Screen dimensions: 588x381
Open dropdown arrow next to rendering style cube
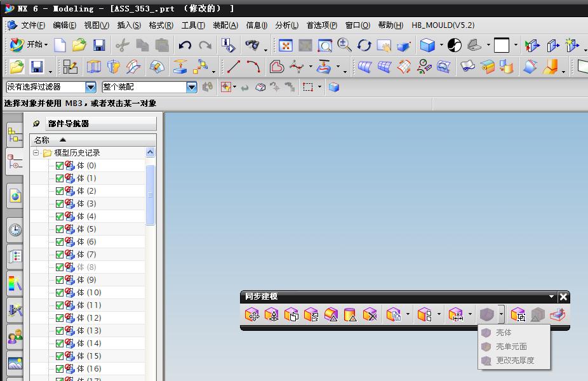(441, 45)
